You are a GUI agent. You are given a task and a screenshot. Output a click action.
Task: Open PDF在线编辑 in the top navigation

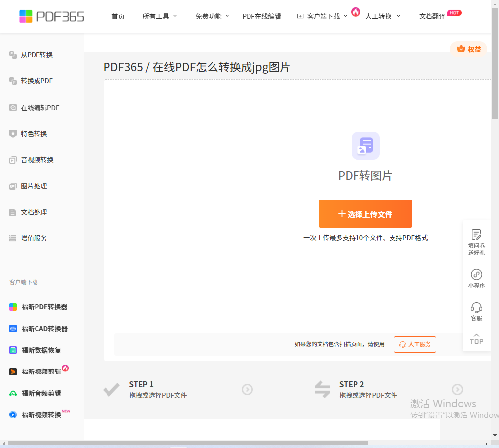click(262, 17)
